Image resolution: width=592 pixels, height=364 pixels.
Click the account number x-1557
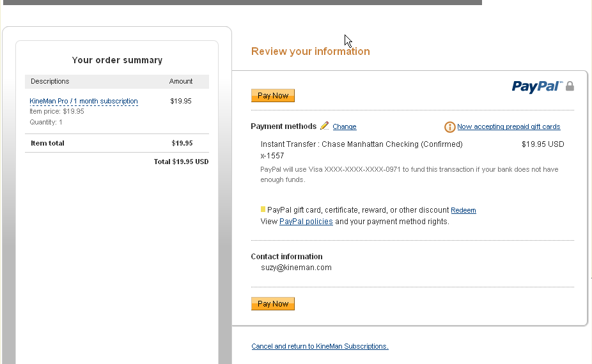point(272,156)
